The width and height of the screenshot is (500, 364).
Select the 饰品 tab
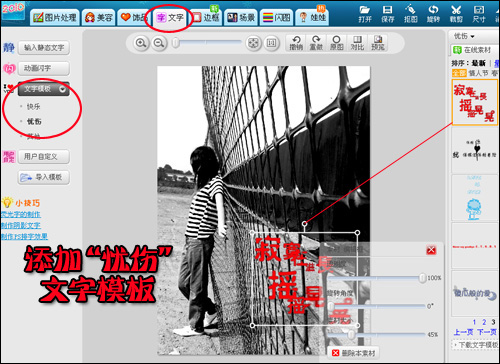tap(134, 17)
